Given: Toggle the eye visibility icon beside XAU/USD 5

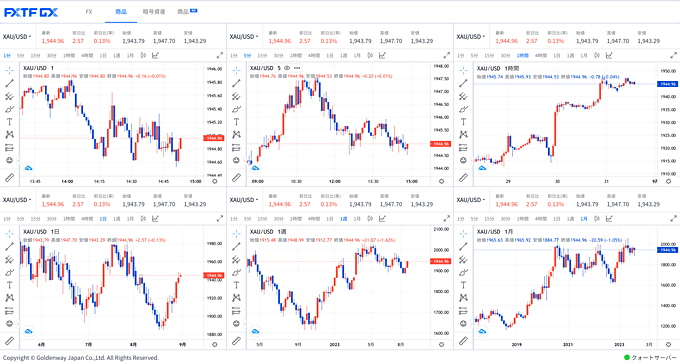Looking at the screenshot, I should [x=287, y=68].
